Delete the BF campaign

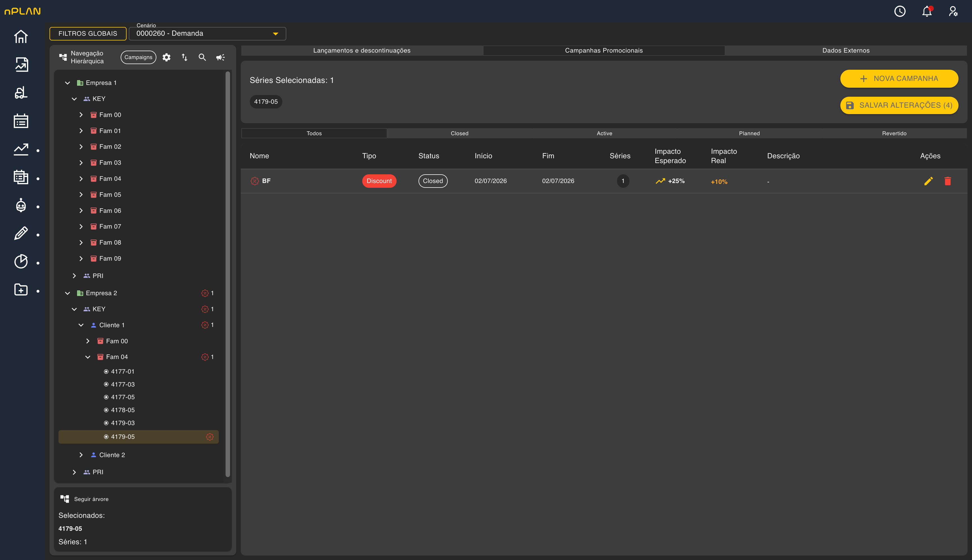pyautogui.click(x=948, y=181)
